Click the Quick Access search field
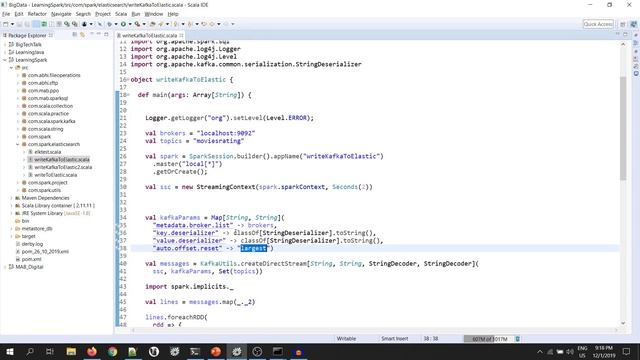Screen dimensions: 640x360 click(598, 24)
